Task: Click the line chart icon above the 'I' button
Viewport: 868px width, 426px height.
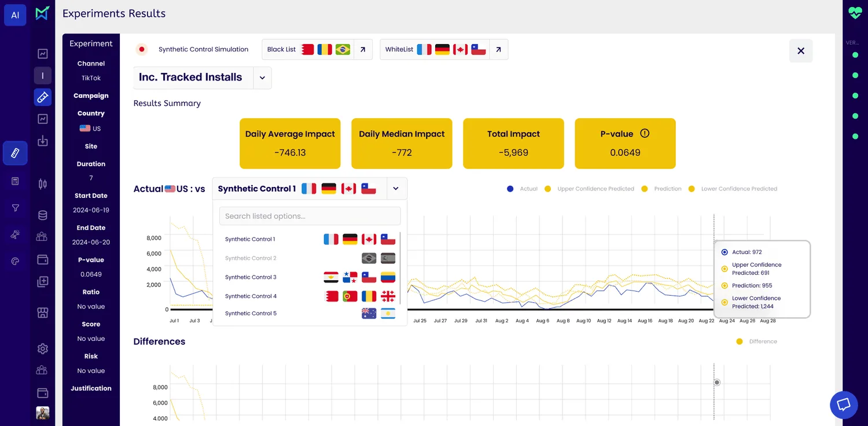Action: pos(42,54)
